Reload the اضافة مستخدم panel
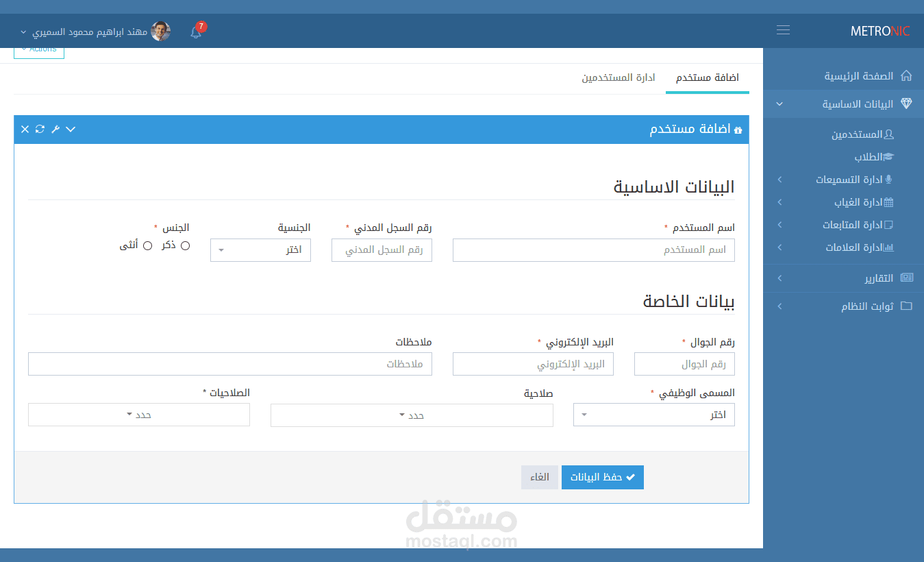Viewport: 924px width, 562px height. 40,129
